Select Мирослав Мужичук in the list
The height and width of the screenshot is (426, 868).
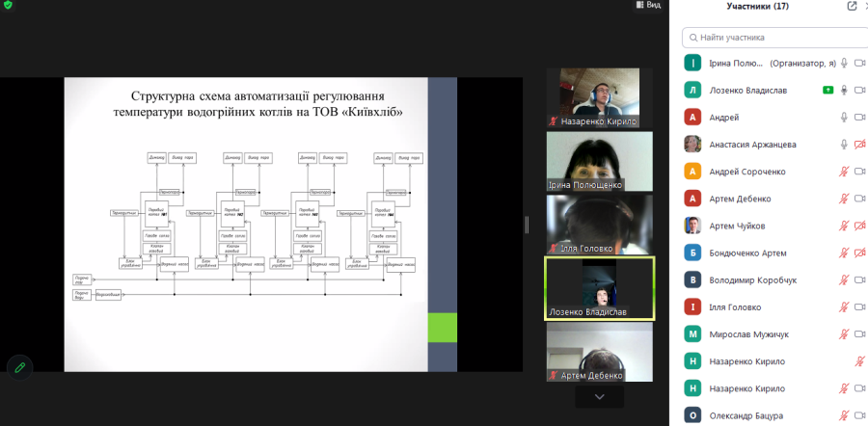749,334
